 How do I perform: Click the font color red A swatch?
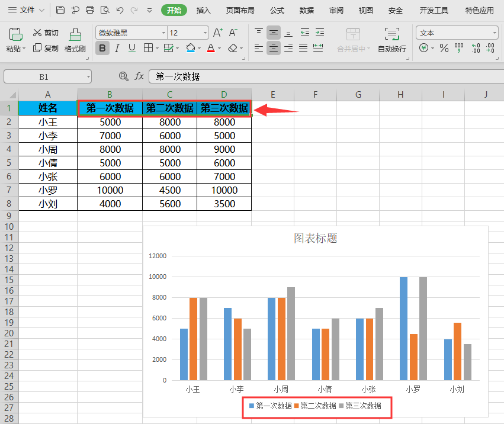tap(211, 48)
